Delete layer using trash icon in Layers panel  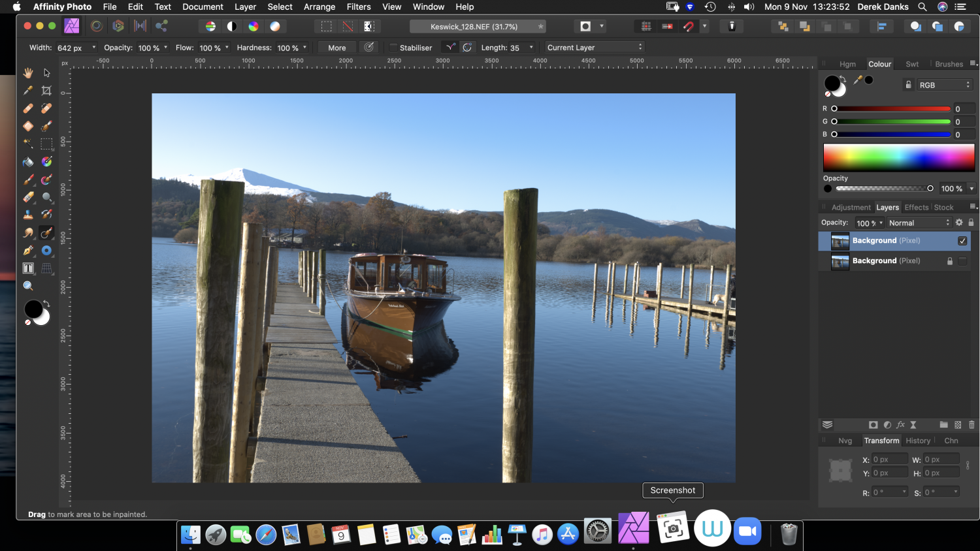[972, 425]
